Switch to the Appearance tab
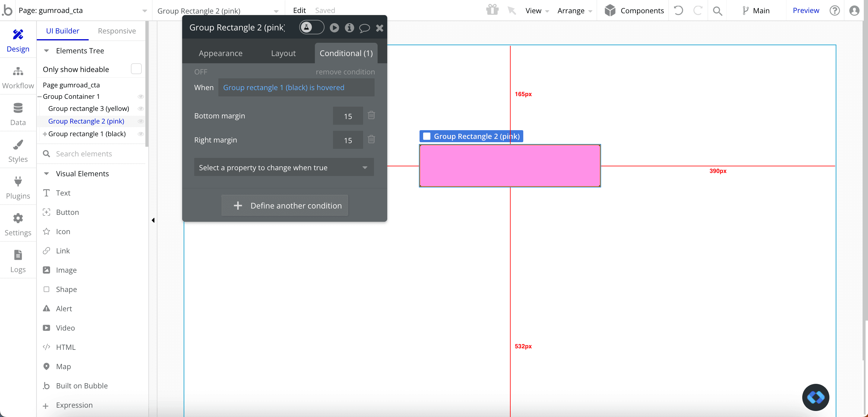The width and height of the screenshot is (868, 417). pyautogui.click(x=220, y=53)
